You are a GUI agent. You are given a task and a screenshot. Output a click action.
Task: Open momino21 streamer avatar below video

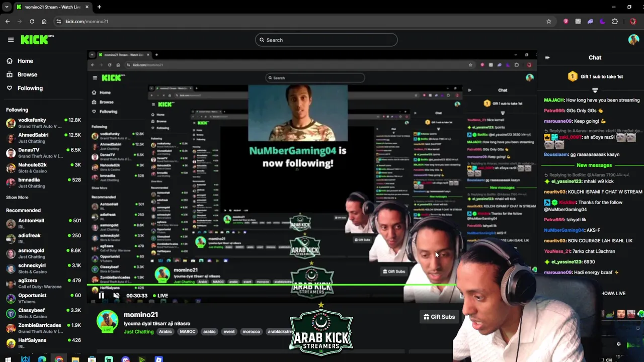click(107, 321)
